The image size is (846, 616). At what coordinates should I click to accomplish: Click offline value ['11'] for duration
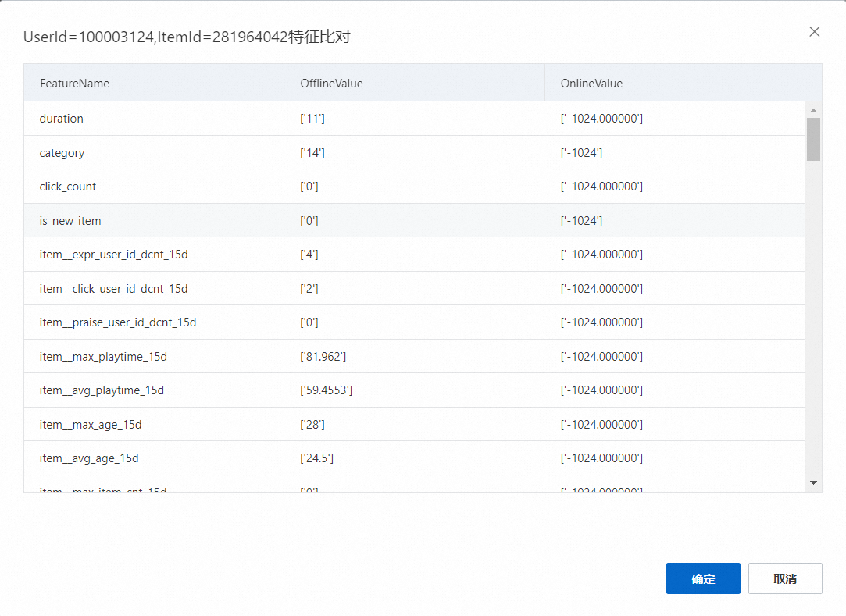tap(312, 119)
